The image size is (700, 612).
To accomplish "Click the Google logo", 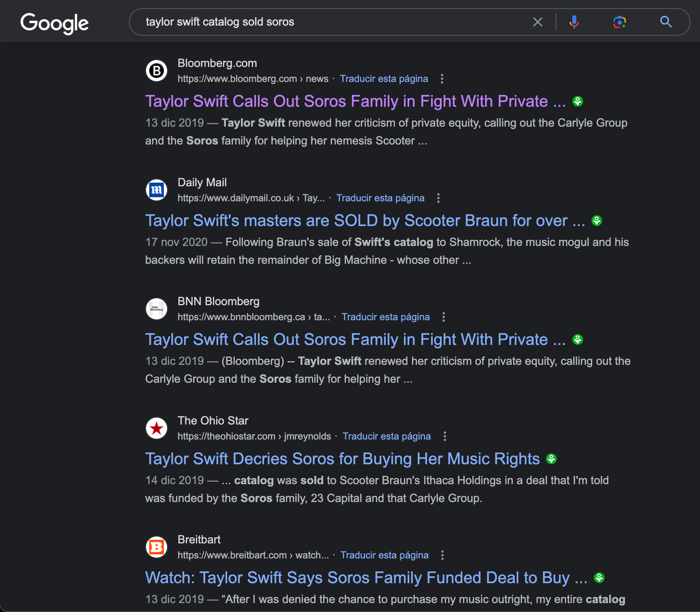I will [x=54, y=23].
